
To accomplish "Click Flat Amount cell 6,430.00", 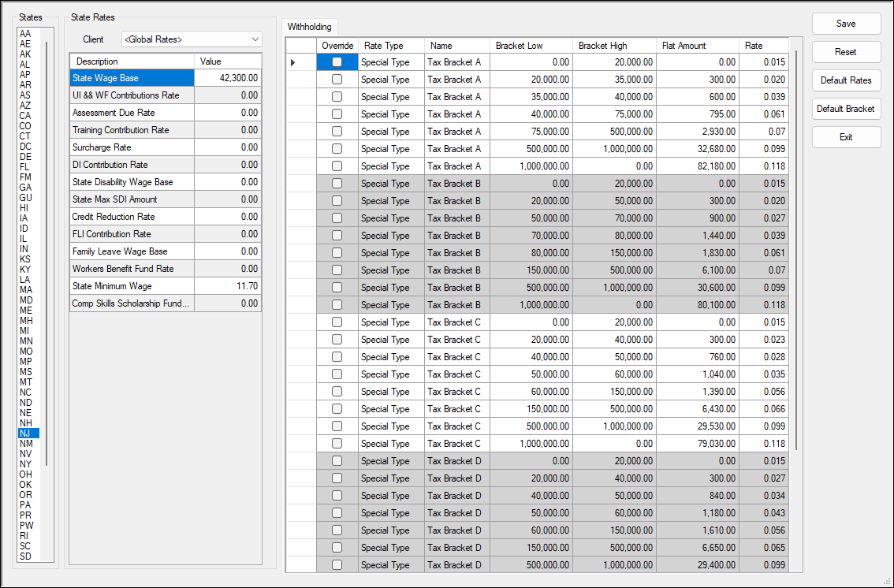I will [x=697, y=409].
